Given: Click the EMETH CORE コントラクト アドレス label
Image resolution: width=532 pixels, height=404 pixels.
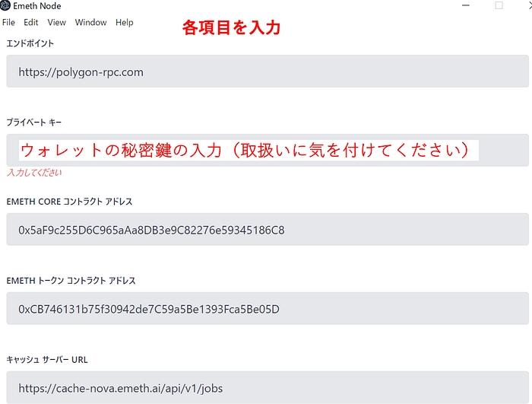Looking at the screenshot, I should (x=69, y=202).
